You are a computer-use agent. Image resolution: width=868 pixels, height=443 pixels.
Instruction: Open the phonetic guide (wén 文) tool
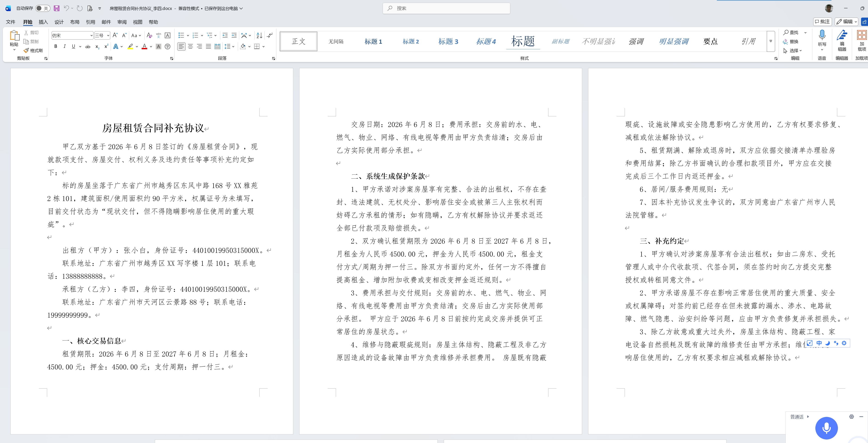click(158, 35)
